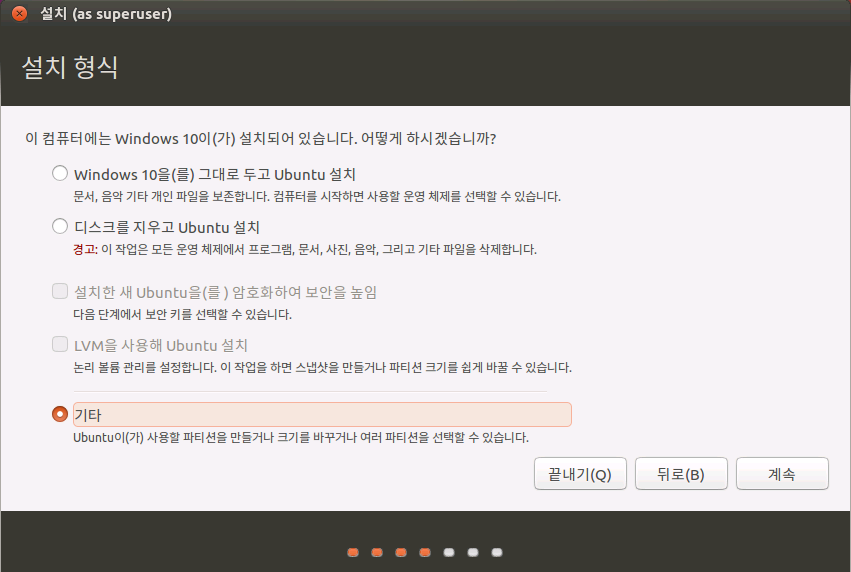The height and width of the screenshot is (572, 851).
Task: Close the 설치 installer window
Action: (20, 13)
